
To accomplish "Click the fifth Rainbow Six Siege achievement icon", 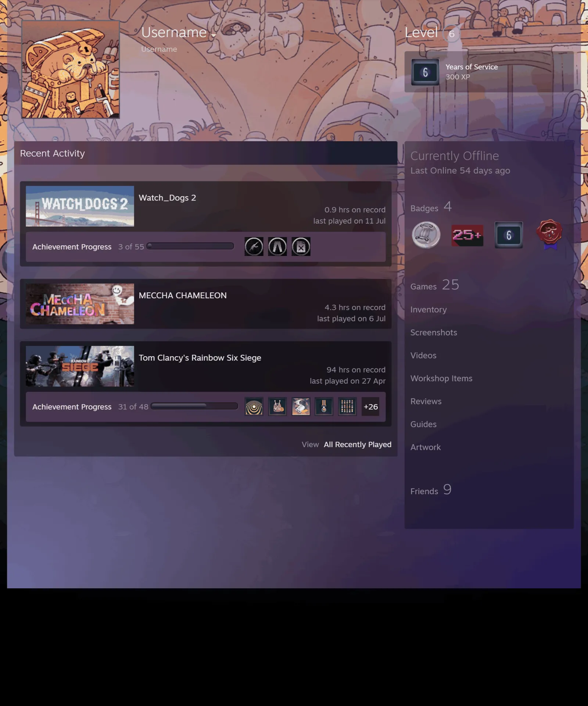I will [347, 407].
